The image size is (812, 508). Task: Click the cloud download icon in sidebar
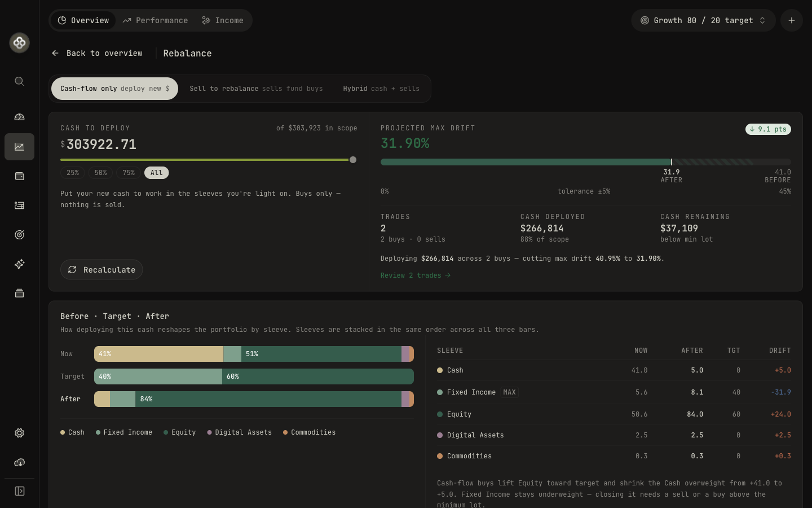pyautogui.click(x=19, y=462)
